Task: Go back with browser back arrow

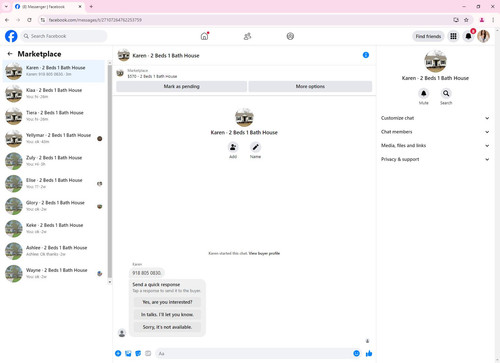Action: point(7,20)
